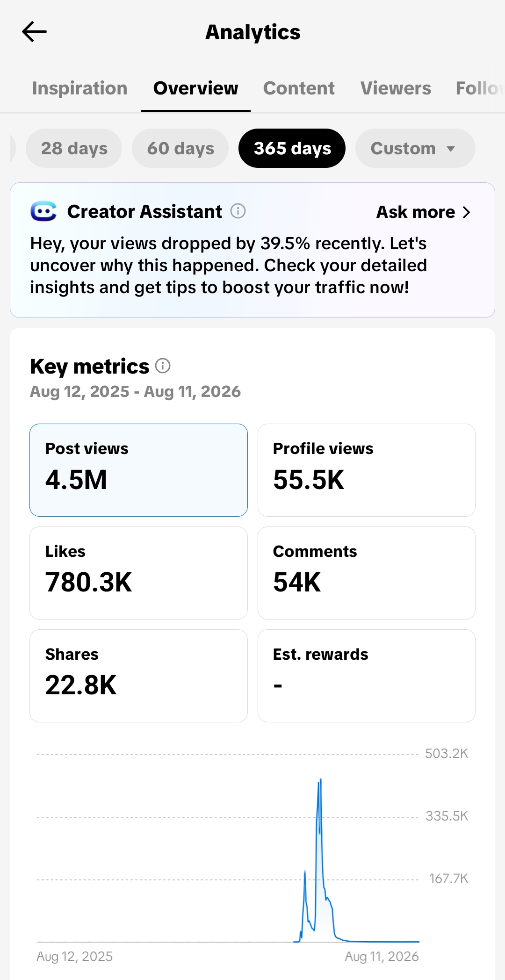Tap the Key metrics info icon
505x980 pixels.
[x=163, y=366]
